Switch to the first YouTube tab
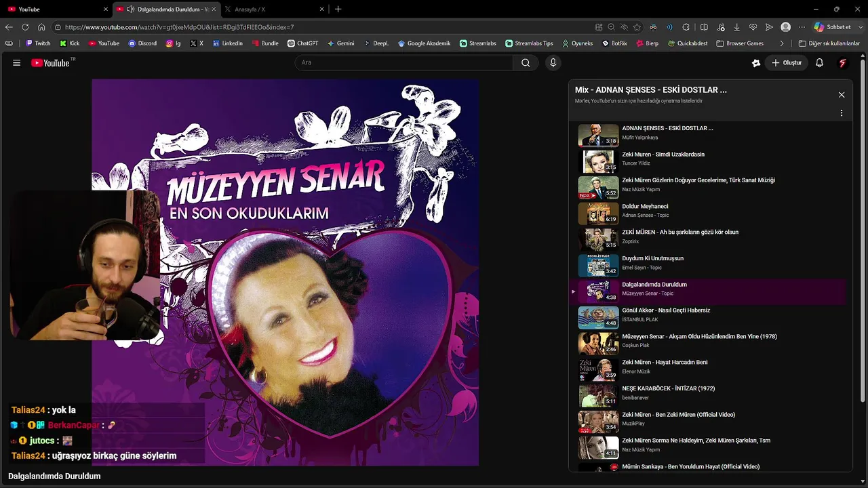Screen dimensions: 868x488 point(54,9)
